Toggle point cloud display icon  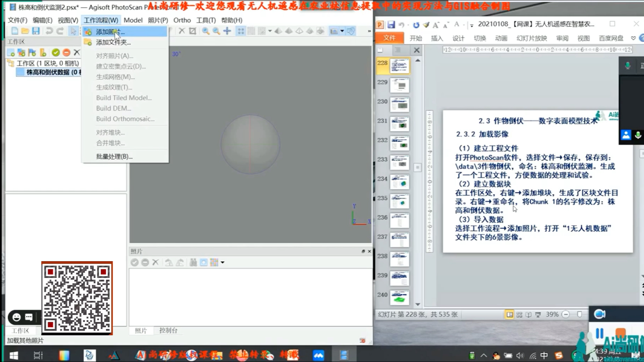pyautogui.click(x=241, y=31)
